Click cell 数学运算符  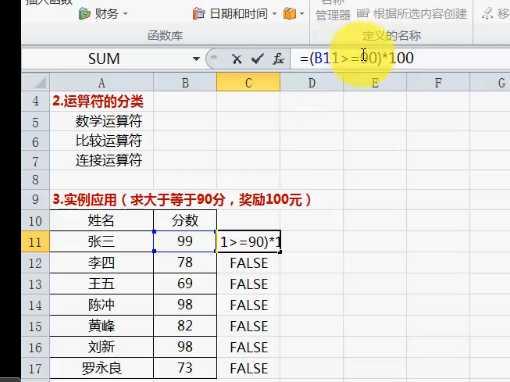[x=101, y=121]
